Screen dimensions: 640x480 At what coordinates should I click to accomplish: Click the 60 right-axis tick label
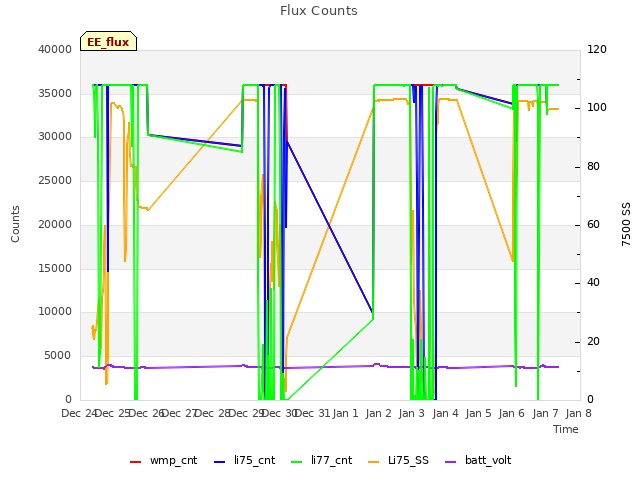click(593, 224)
